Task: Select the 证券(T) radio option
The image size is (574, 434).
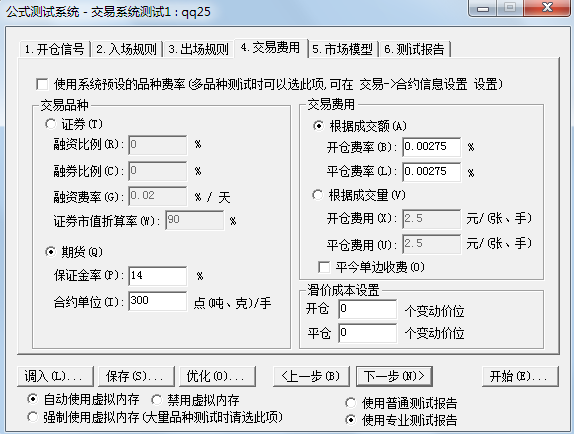Action: click(51, 124)
